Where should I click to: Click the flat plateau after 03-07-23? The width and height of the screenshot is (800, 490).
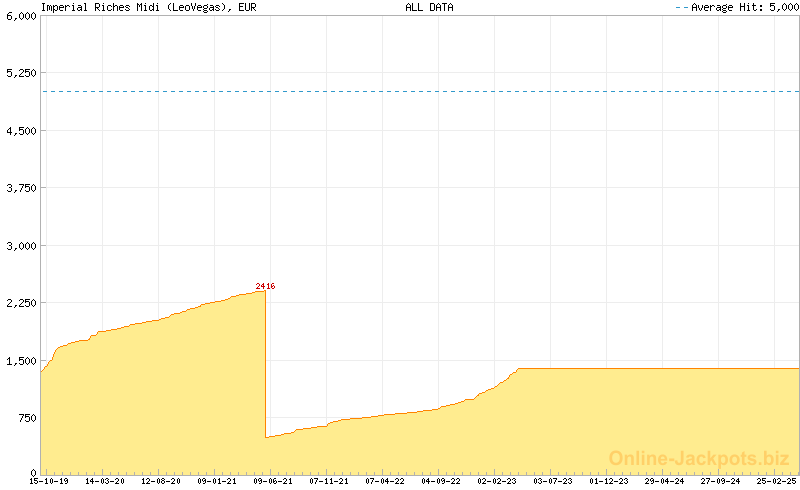tap(660, 368)
